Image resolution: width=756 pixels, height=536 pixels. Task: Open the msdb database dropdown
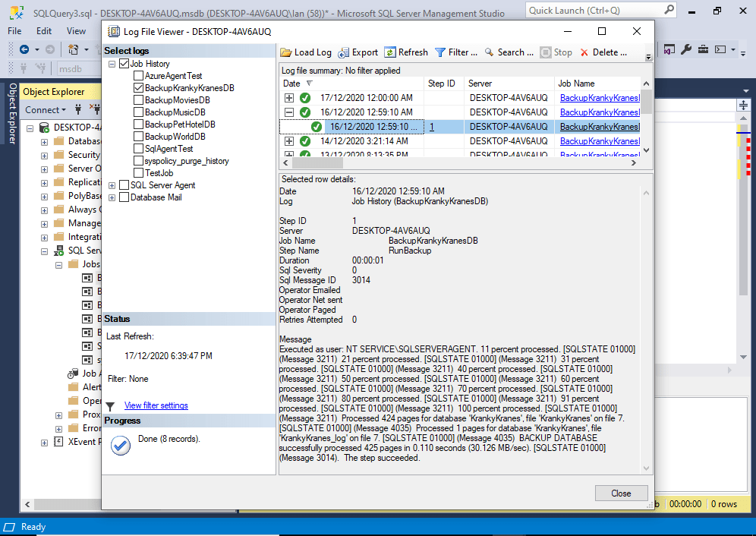click(x=79, y=69)
